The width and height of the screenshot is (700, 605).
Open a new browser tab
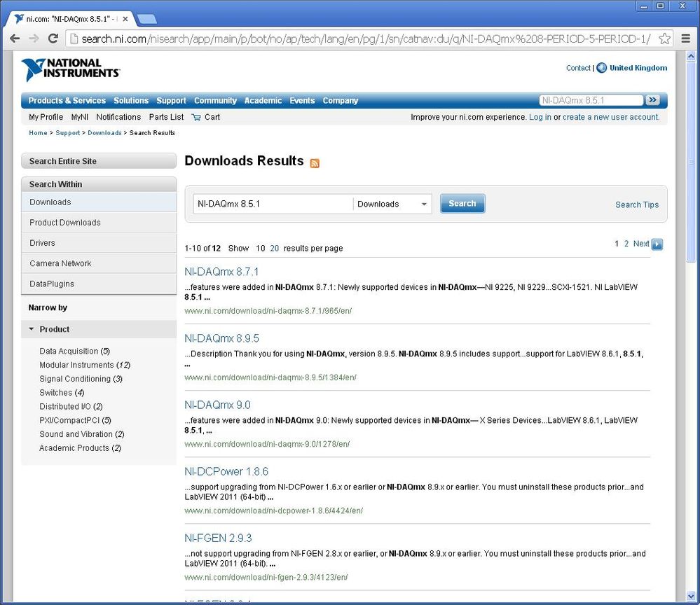147,19
